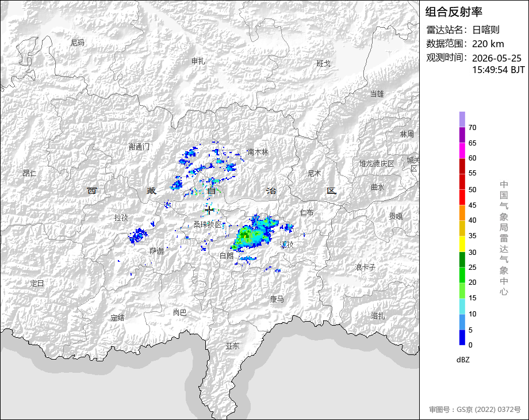Click the 尼木 map label
529x420 pixels.
coord(315,174)
